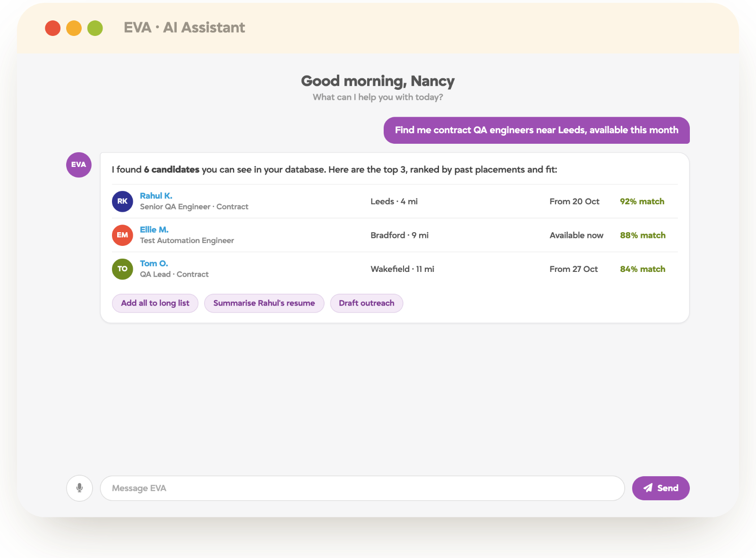This screenshot has width=756, height=558.
Task: Click the Leeds · 4 mi location
Action: [x=394, y=201]
